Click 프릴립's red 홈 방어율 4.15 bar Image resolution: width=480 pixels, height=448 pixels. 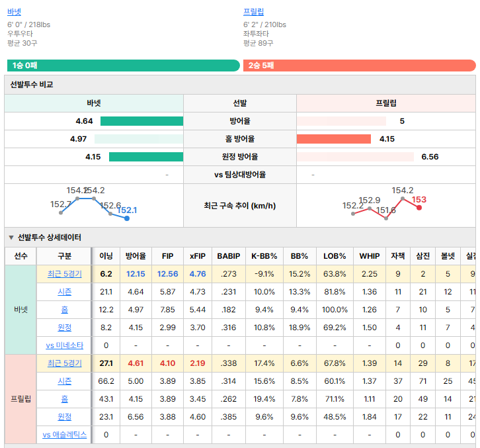334,139
